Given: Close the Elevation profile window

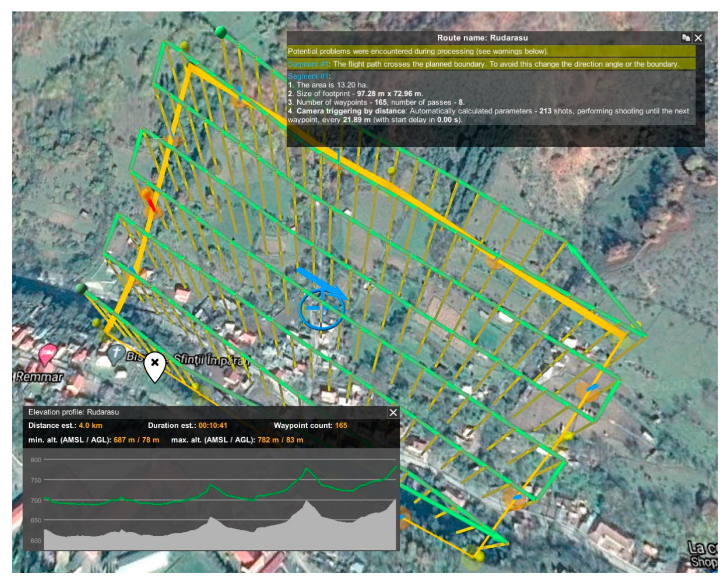Looking at the screenshot, I should click(x=393, y=412).
